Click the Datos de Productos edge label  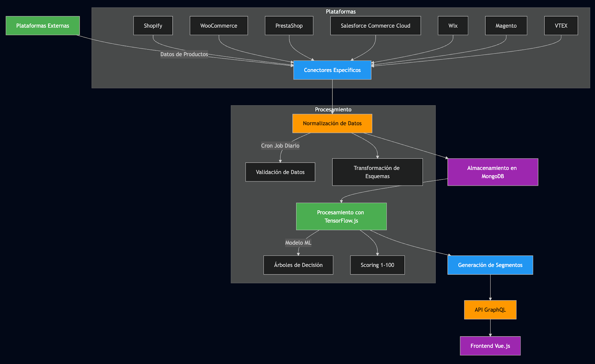tap(184, 54)
